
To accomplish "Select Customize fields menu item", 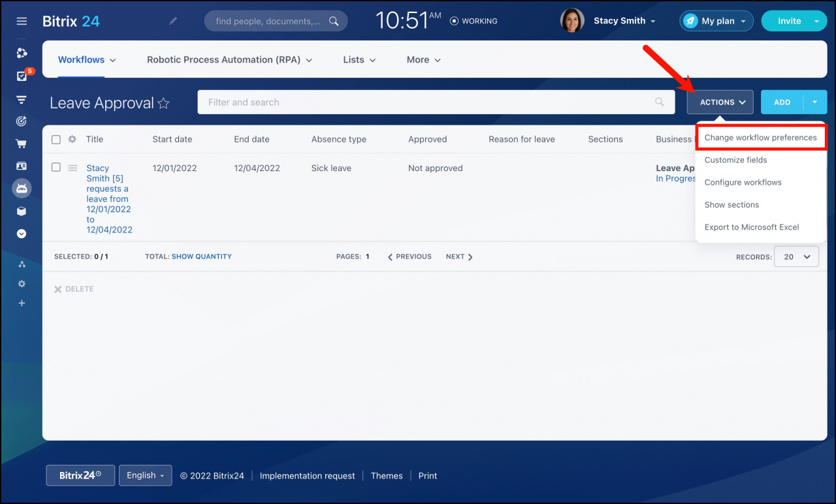I will (x=736, y=160).
